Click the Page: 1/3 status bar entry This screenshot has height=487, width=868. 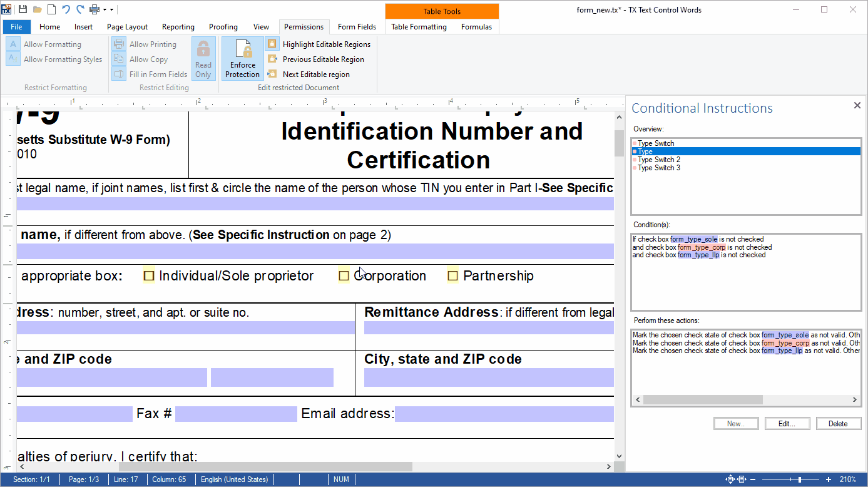click(84, 479)
